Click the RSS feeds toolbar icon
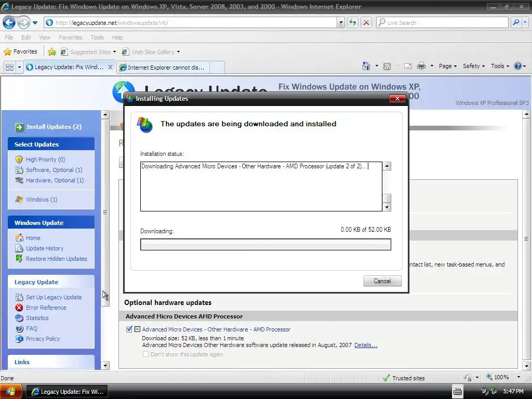532x399 pixels. (387, 66)
